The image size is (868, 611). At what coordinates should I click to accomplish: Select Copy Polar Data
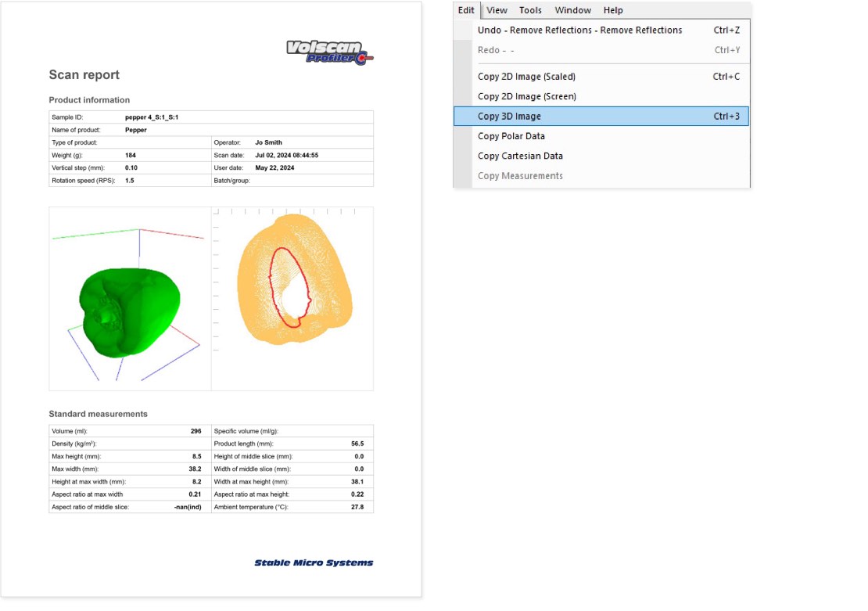(x=511, y=136)
